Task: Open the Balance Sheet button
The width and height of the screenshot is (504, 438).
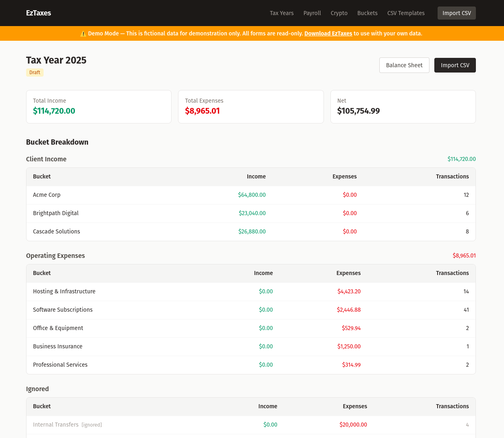Action: pyautogui.click(x=404, y=65)
